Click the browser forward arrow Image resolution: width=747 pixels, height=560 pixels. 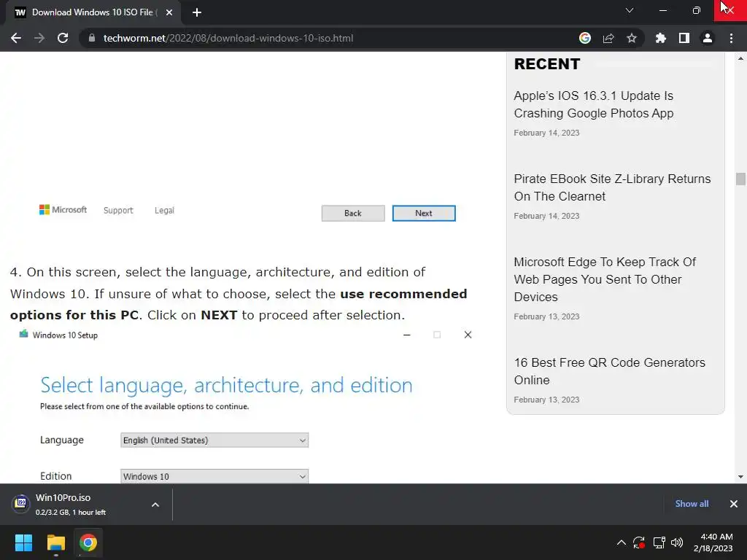(x=39, y=38)
